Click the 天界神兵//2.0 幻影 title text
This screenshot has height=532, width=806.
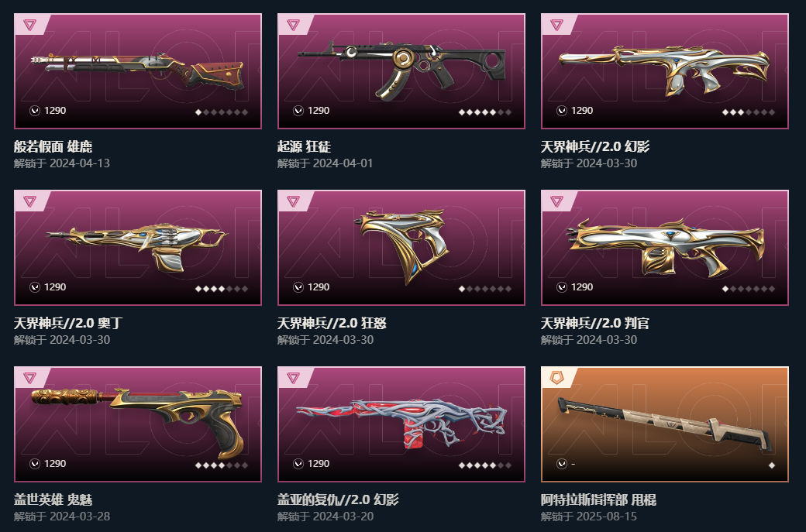[x=594, y=147]
